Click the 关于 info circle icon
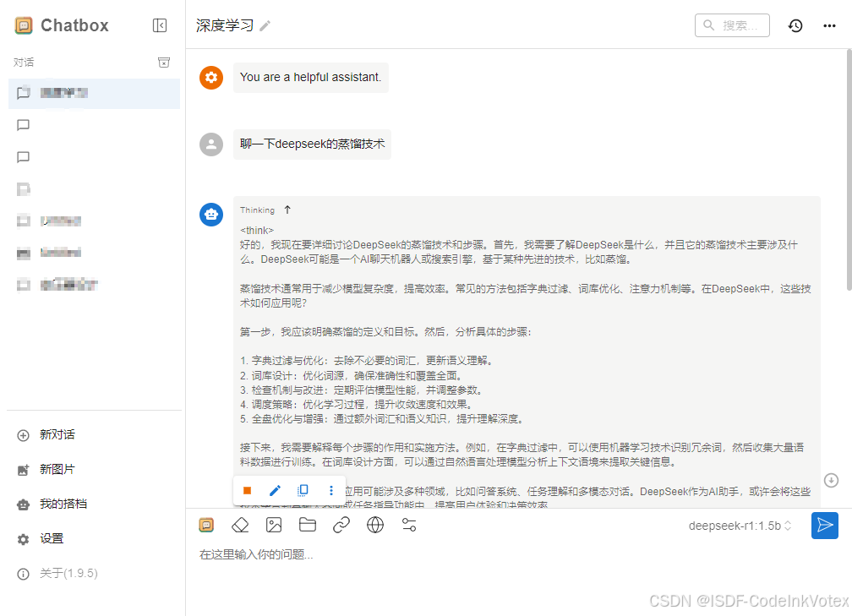This screenshot has width=852, height=616. coord(24,574)
